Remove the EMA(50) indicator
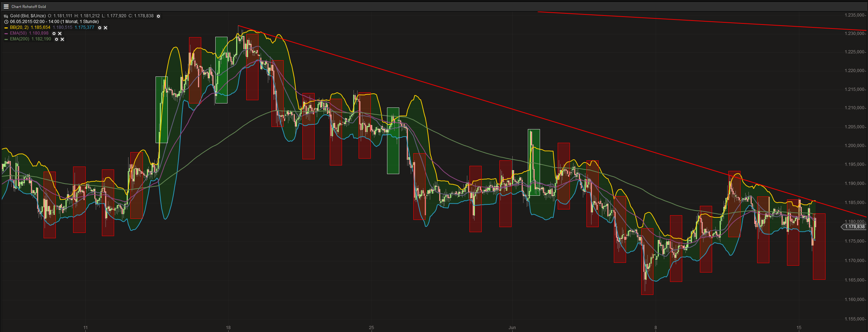Viewport: 868px width, 332px height. click(60, 34)
